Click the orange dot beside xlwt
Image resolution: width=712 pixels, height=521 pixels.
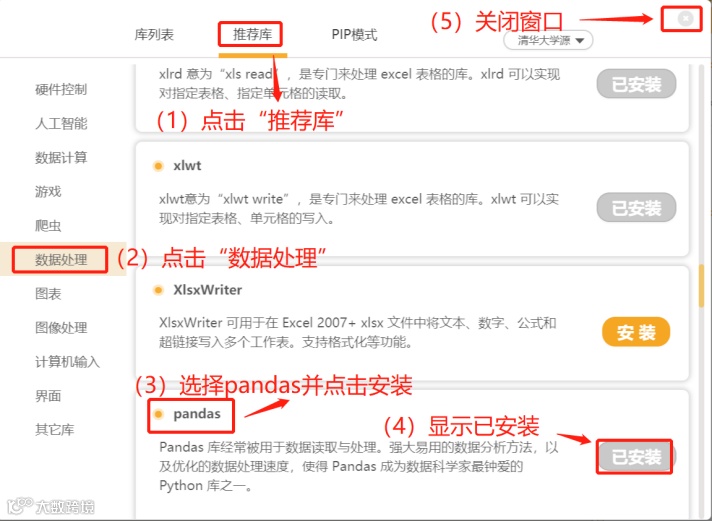158,166
